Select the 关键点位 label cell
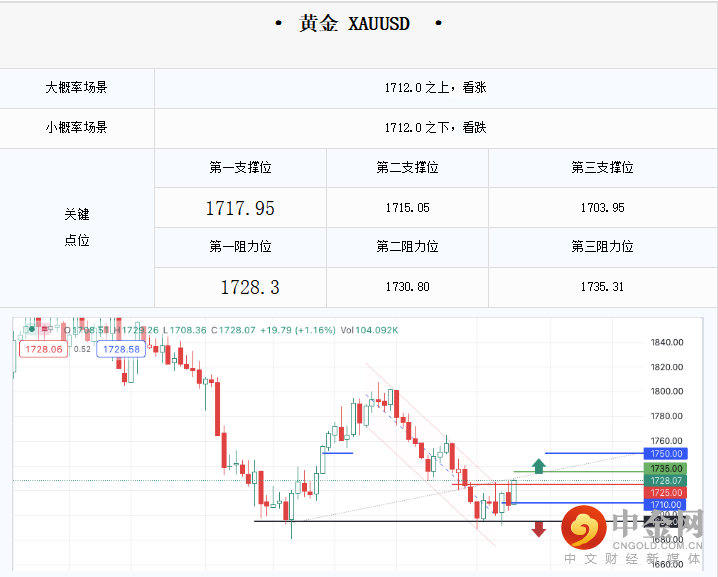This screenshot has height=577, width=718. coord(76,228)
